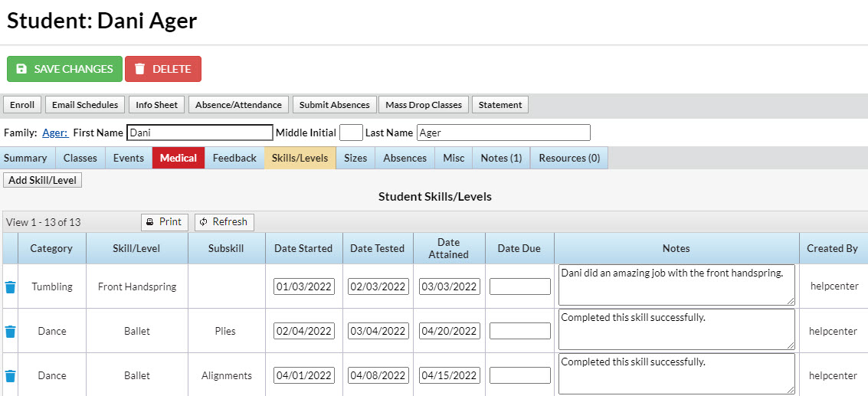Screen dimensions: 868x396
Task: Sort by Date Due column header
Action: pyautogui.click(x=519, y=248)
